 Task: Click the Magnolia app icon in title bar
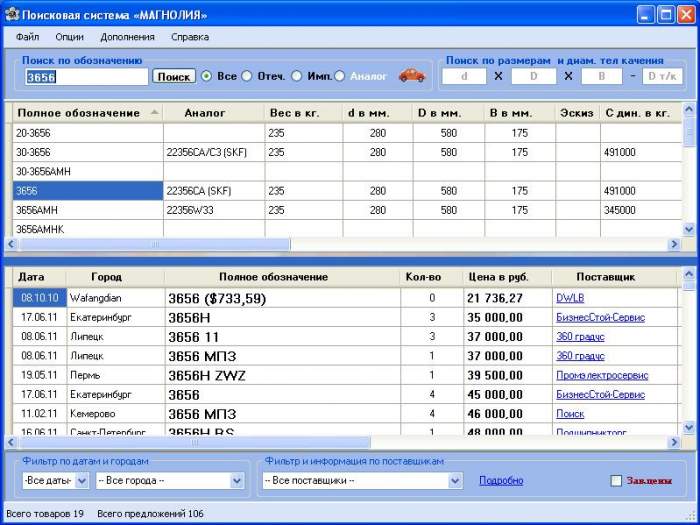(x=12, y=15)
